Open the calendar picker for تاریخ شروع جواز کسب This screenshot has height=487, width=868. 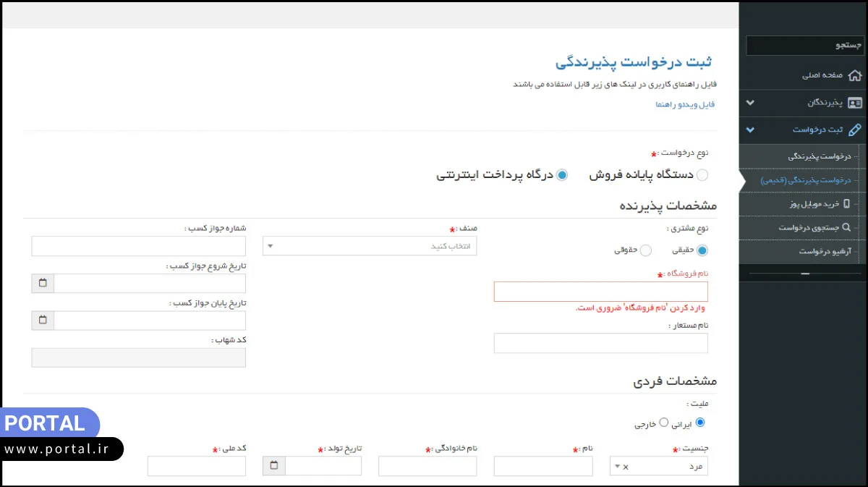42,283
